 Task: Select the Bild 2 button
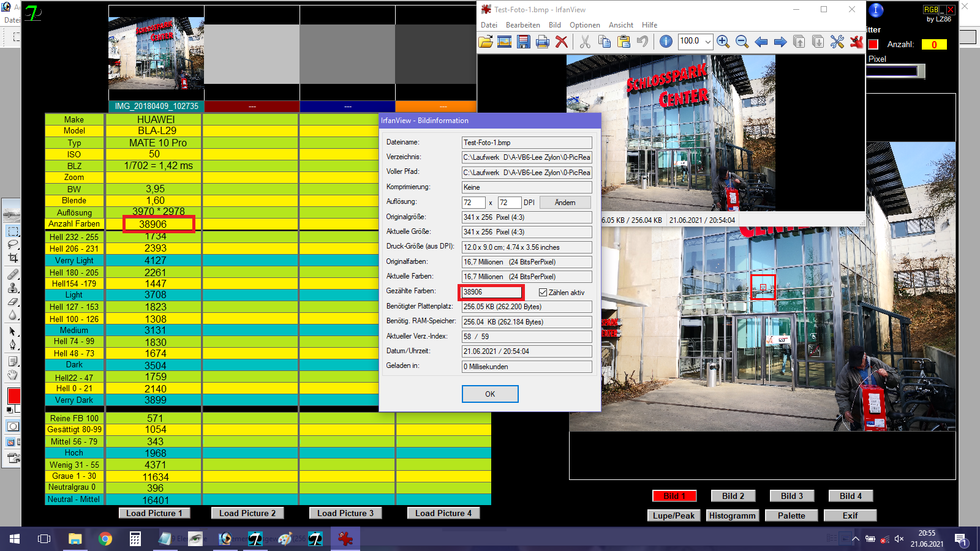pos(733,496)
